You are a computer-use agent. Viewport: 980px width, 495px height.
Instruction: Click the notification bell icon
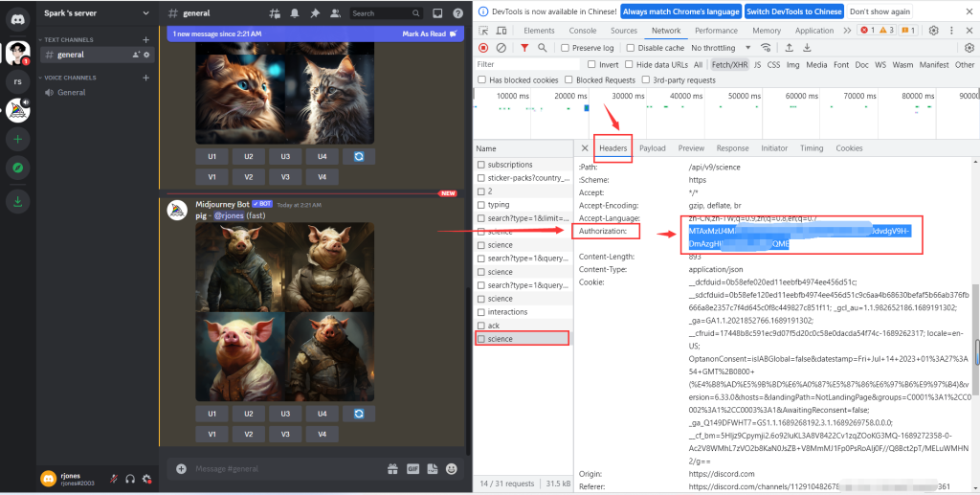pyautogui.click(x=294, y=14)
